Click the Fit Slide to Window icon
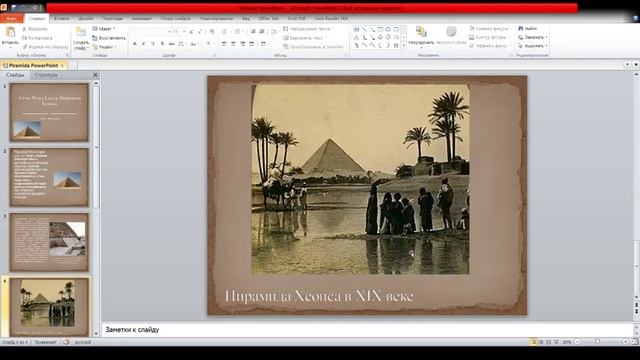 [x=635, y=342]
